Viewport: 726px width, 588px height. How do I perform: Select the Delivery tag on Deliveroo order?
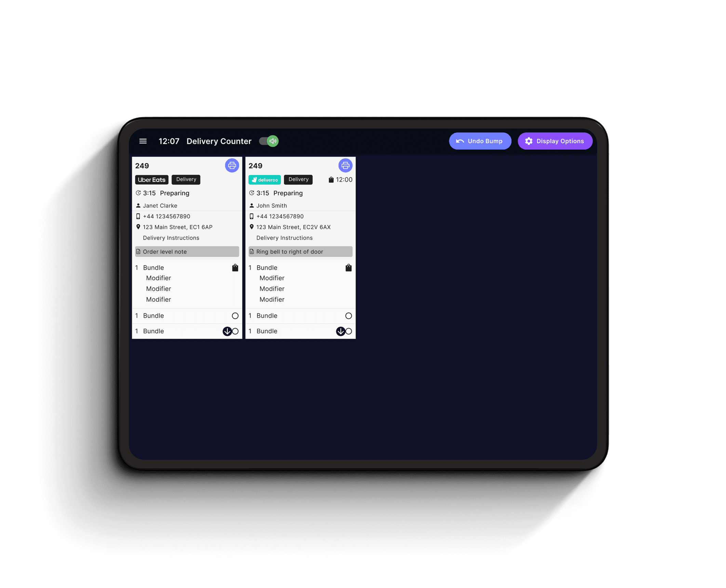(x=298, y=179)
